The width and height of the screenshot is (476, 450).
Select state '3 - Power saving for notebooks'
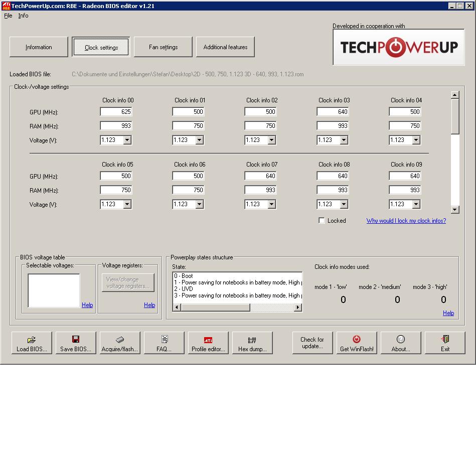[237, 295]
